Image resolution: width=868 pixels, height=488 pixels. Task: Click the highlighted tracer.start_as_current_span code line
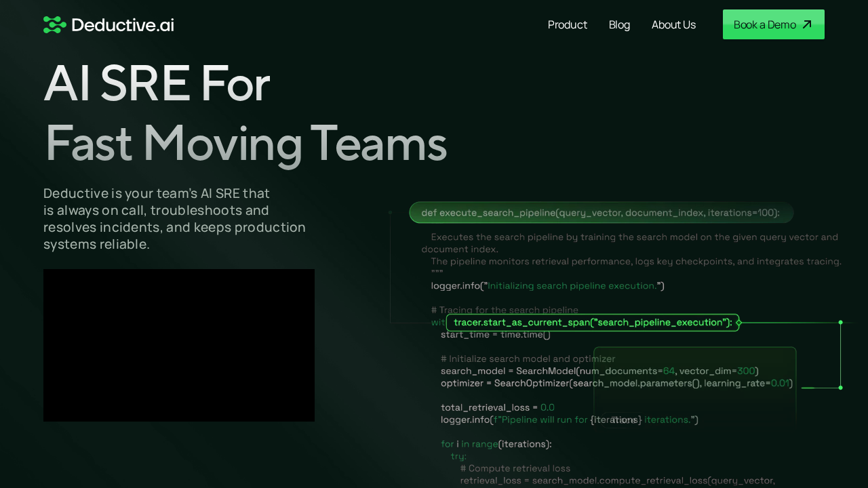pyautogui.click(x=592, y=323)
